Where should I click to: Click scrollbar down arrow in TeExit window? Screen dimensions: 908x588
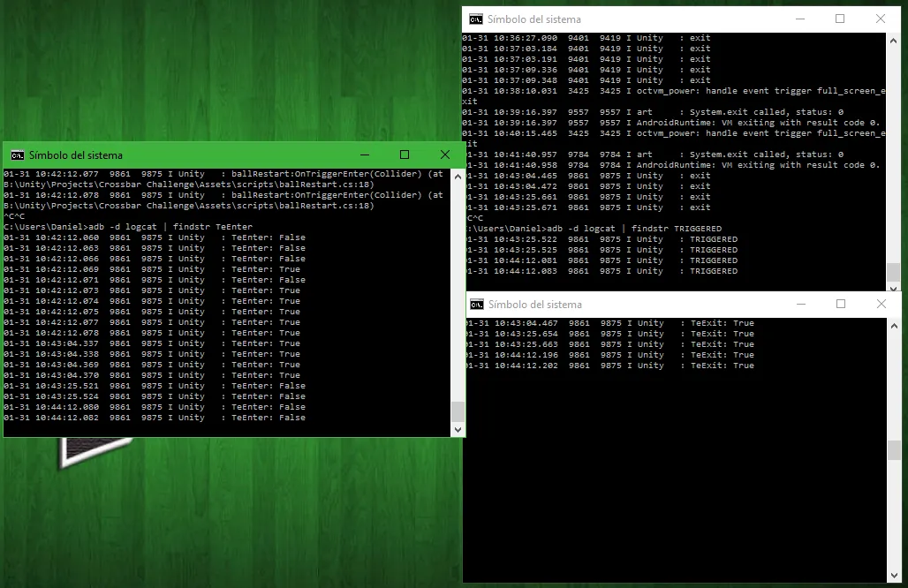(894, 576)
